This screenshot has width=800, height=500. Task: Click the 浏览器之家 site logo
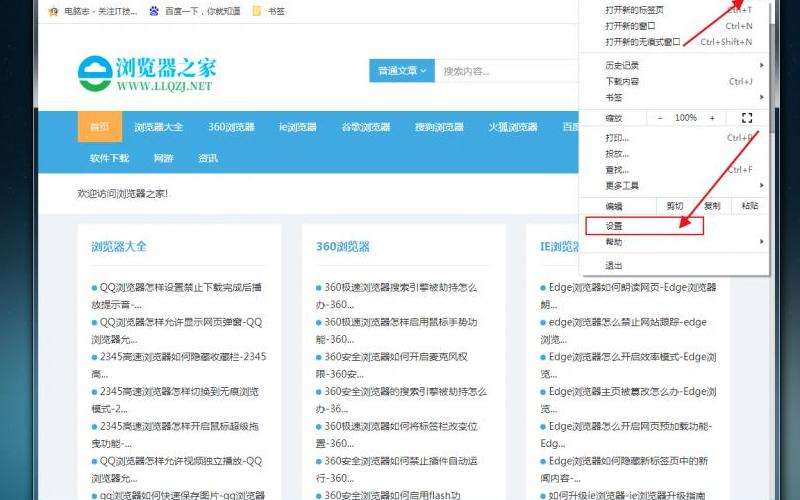(147, 74)
